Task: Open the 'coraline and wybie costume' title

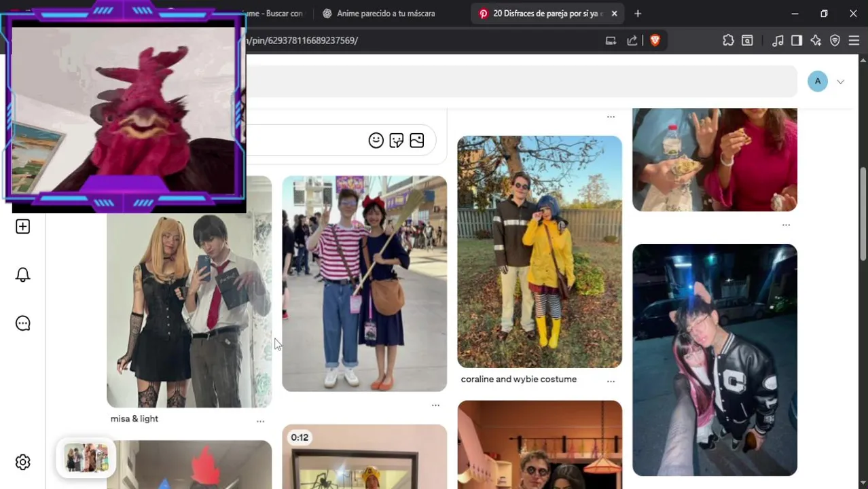Action: [x=519, y=379]
